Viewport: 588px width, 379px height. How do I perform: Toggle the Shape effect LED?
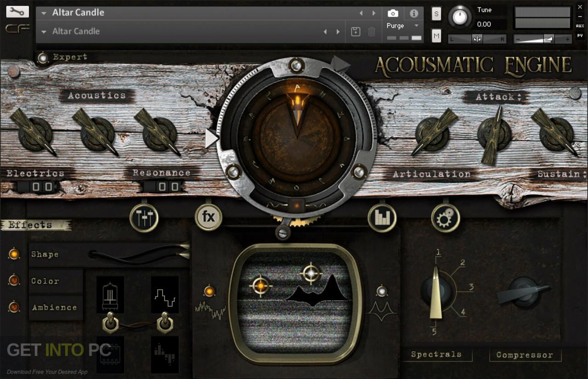click(x=14, y=254)
